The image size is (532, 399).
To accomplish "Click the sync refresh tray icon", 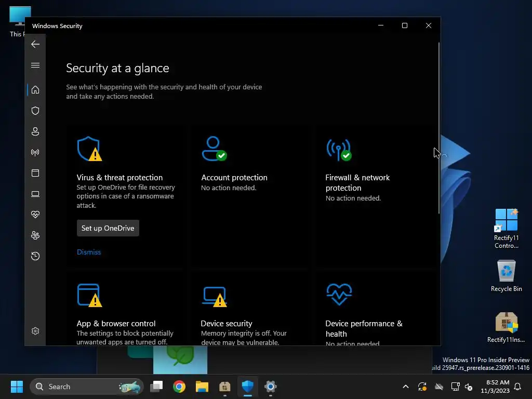I will click(422, 387).
